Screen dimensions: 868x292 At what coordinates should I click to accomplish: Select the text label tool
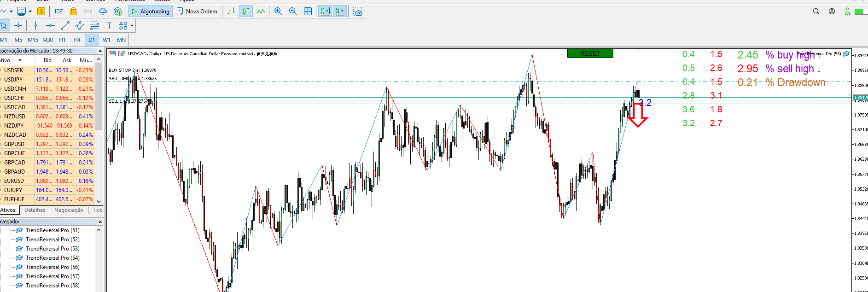[109, 25]
